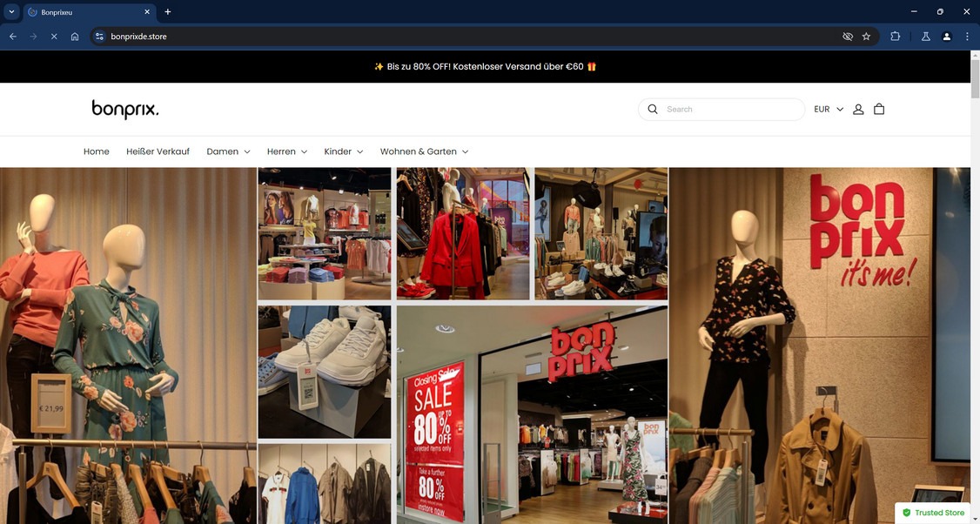Click the search magnifier icon
The image size is (980, 524).
tap(653, 110)
